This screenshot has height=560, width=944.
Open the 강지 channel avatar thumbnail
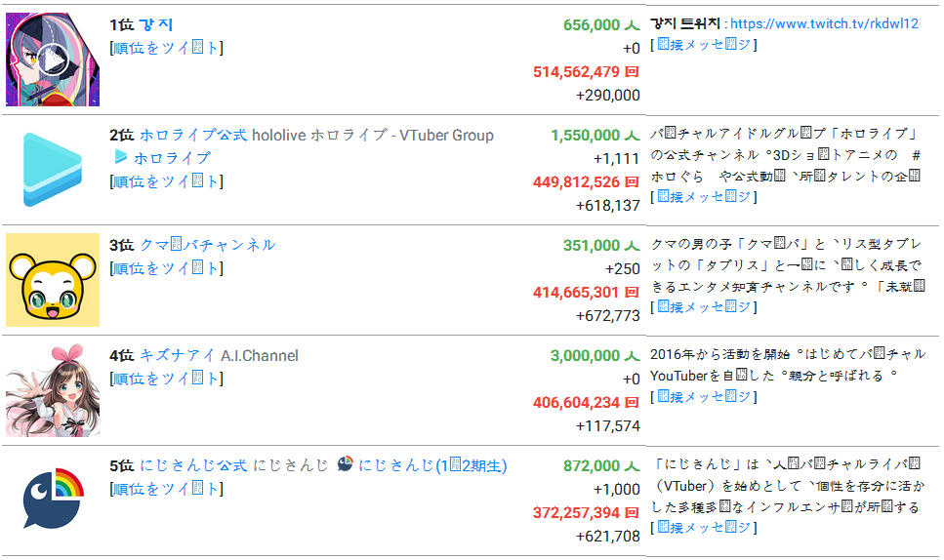[x=53, y=60]
